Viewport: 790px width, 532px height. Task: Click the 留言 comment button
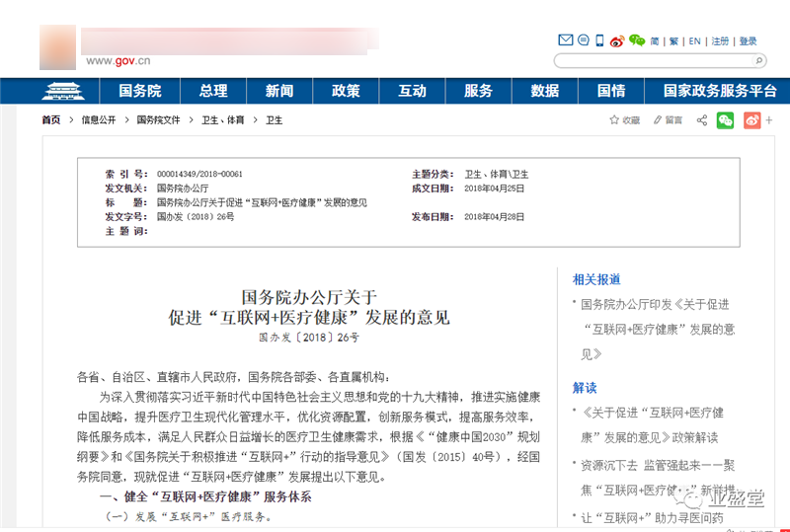coord(667,120)
